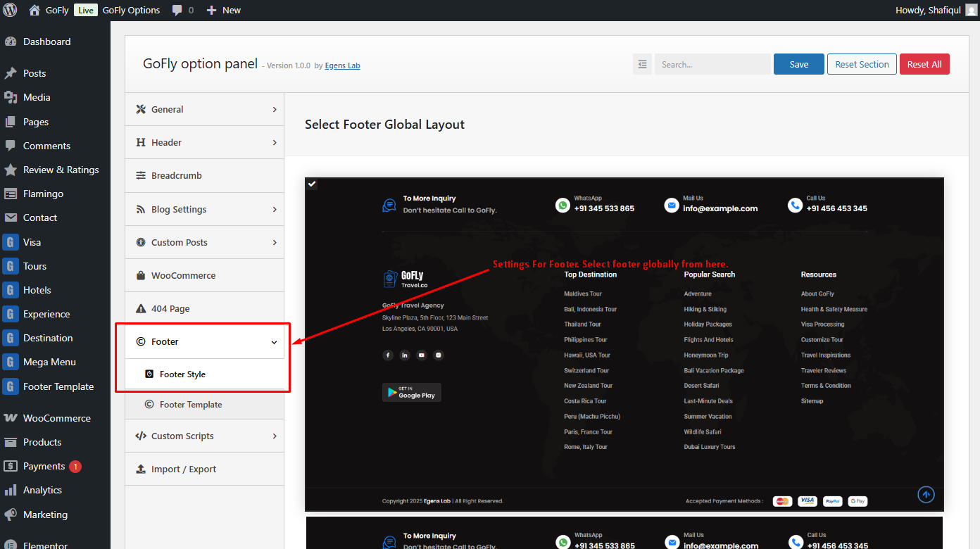Screen dimensions: 980x549
Task: Click the Review & Ratings star icon
Action: click(x=10, y=170)
